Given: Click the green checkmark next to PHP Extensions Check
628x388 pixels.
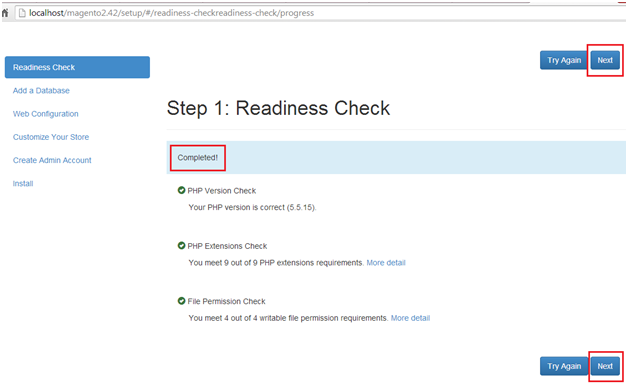Looking at the screenshot, I should [x=181, y=245].
